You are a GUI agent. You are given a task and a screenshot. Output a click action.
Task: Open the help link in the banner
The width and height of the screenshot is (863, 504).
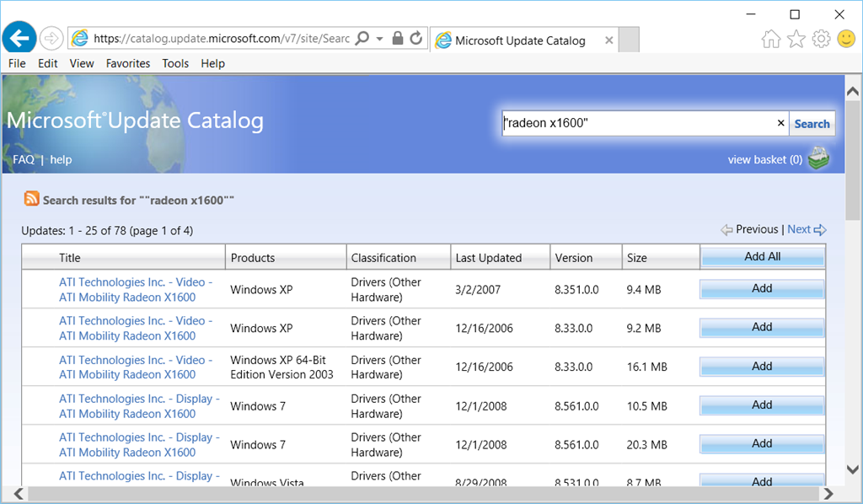(x=61, y=159)
